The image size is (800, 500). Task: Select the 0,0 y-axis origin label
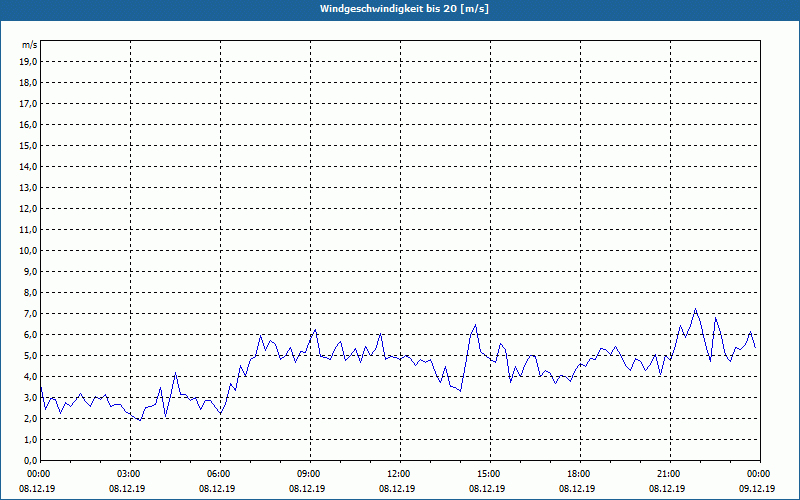[x=31, y=460]
